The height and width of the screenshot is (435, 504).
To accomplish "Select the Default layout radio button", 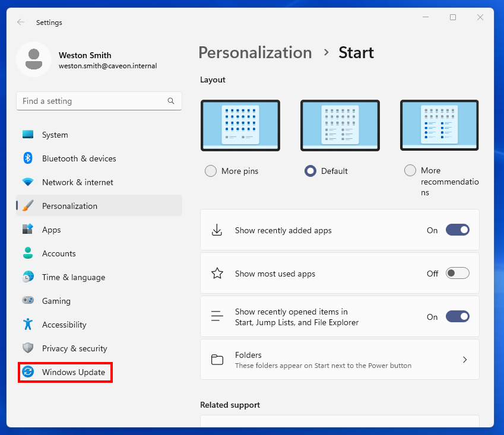I will click(x=310, y=171).
